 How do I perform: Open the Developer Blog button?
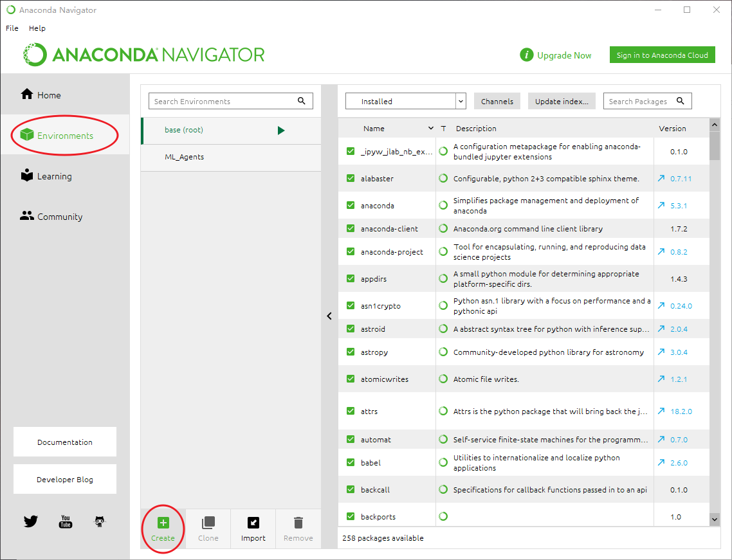click(x=65, y=479)
